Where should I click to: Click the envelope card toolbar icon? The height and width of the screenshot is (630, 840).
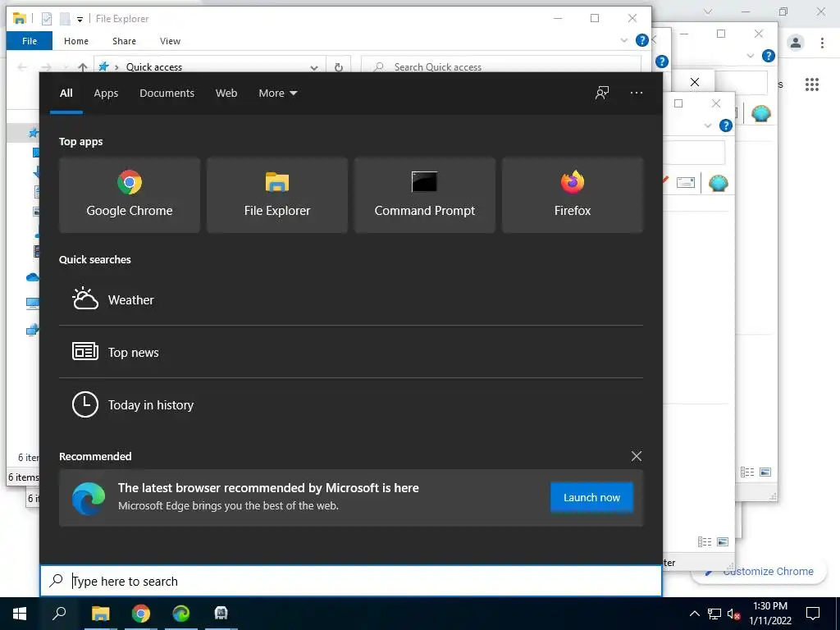[x=686, y=183]
